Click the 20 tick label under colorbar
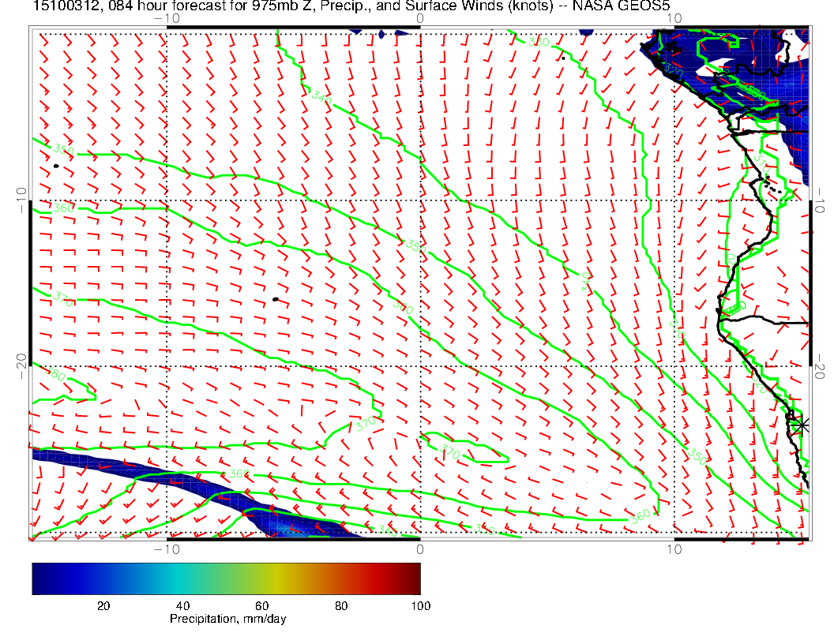Screen dimensions: 834x644 (x=103, y=606)
